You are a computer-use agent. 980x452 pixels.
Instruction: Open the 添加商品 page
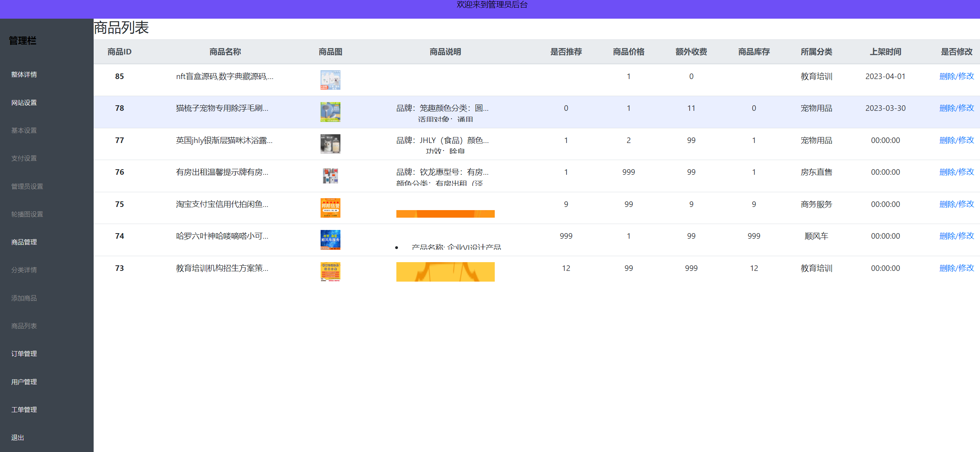[24, 298]
